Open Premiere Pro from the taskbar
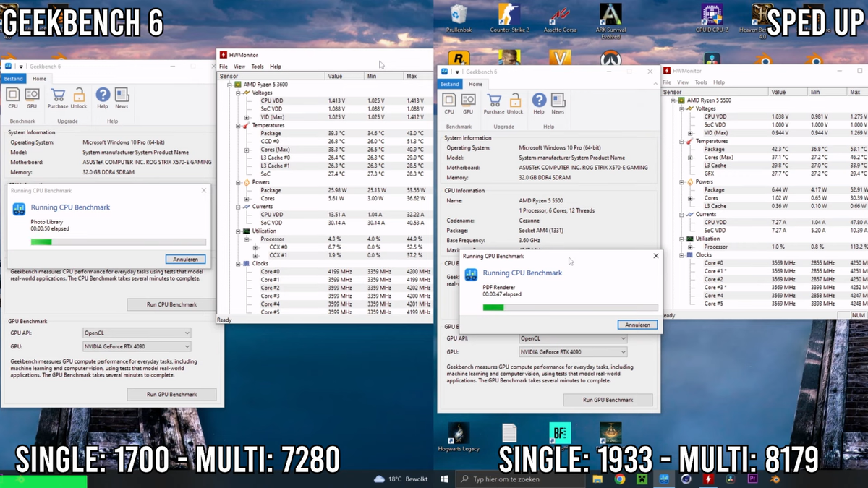The image size is (868, 488). pos(752,479)
